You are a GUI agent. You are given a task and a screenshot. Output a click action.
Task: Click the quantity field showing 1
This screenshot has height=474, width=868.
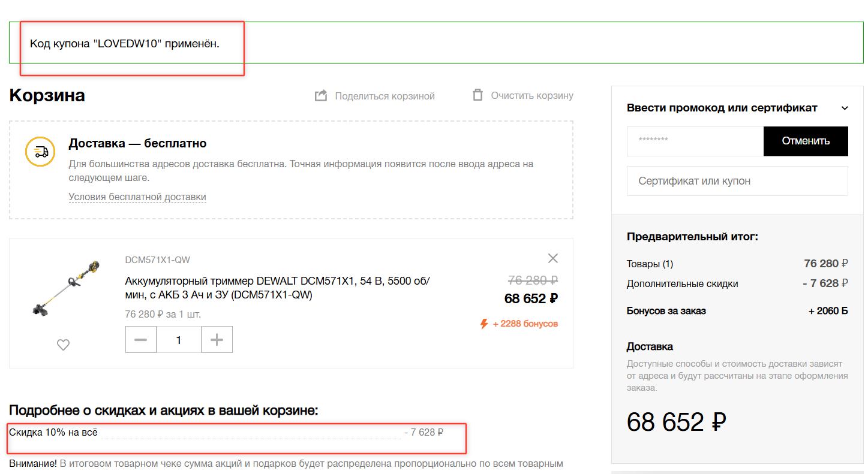pos(179,340)
